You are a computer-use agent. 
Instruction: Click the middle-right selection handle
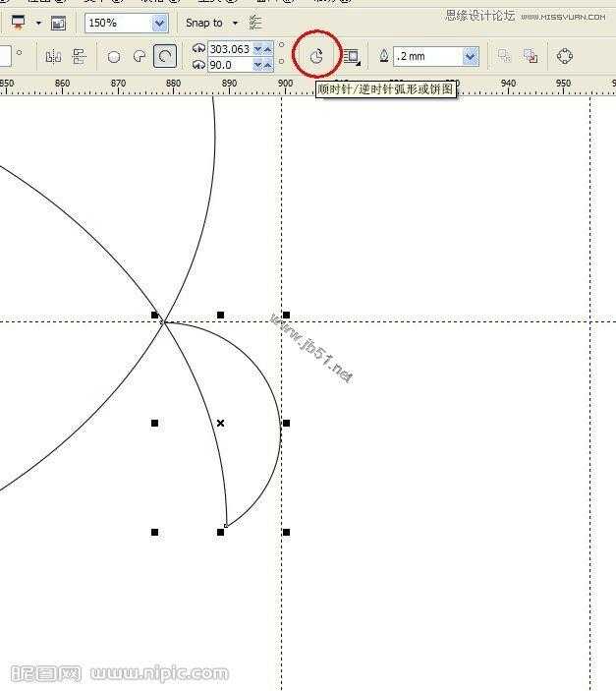click(287, 423)
